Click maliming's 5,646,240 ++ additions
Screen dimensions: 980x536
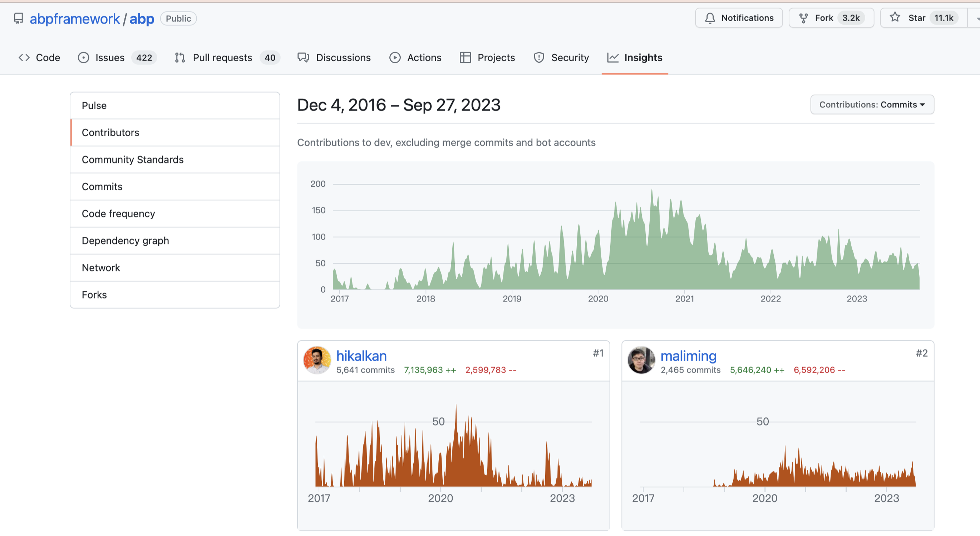point(757,370)
